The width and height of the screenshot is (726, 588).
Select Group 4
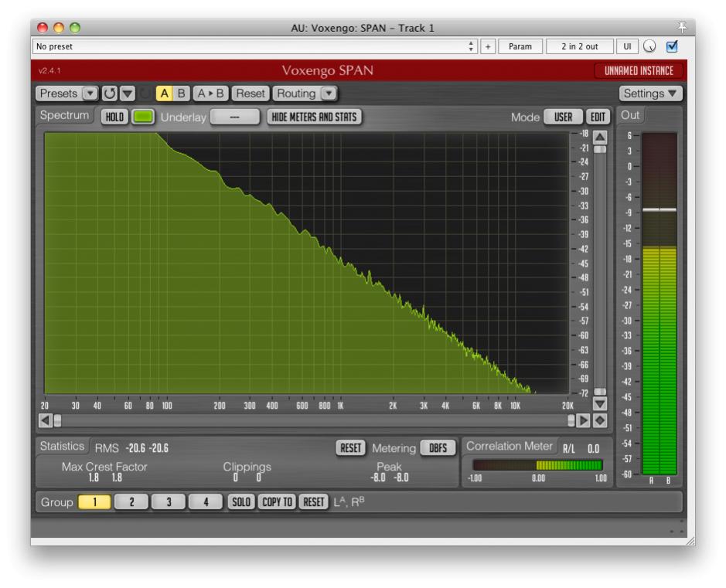(x=206, y=502)
